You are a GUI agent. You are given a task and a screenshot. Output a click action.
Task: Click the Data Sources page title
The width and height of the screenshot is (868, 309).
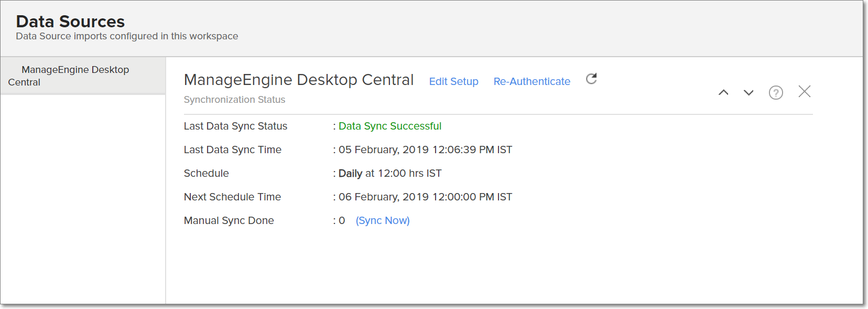click(x=70, y=22)
